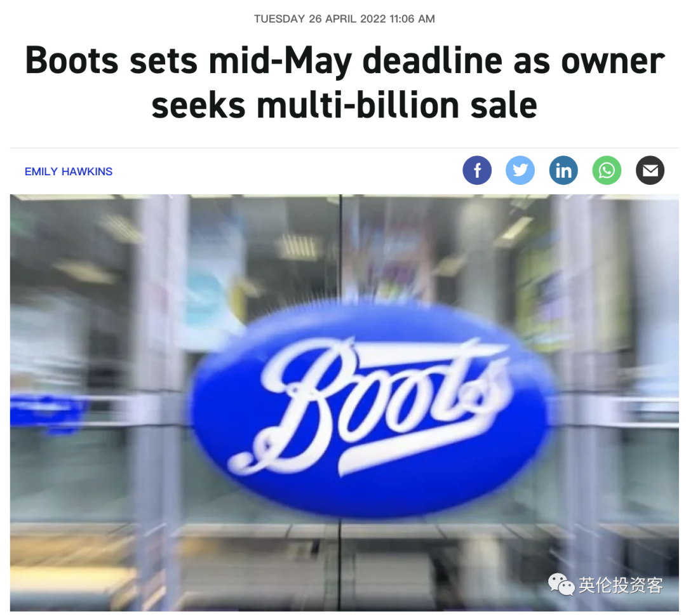The width and height of the screenshot is (686, 616).
Task: Open the Boots storefront article photo
Action: coord(344,403)
